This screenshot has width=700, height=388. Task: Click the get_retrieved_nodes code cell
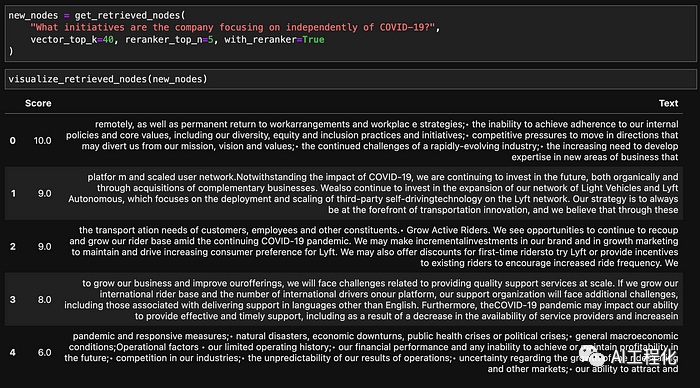coord(350,33)
